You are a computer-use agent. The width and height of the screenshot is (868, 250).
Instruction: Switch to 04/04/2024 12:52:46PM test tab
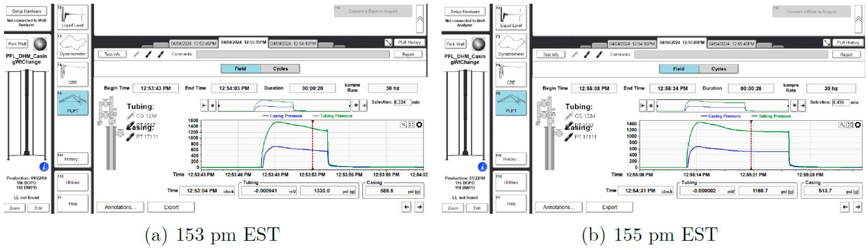click(194, 44)
